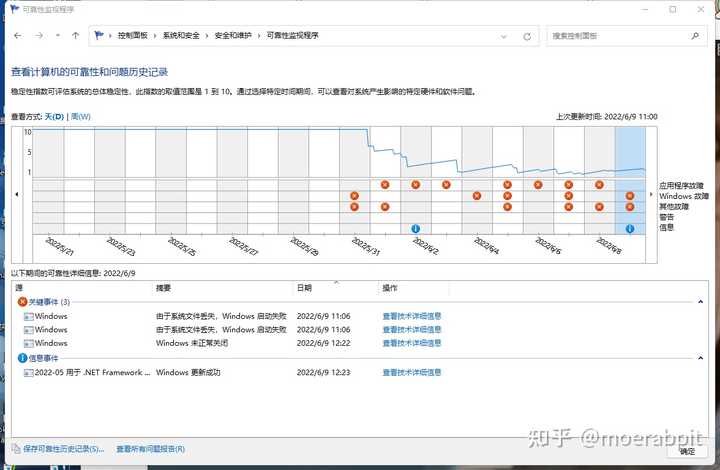The width and height of the screenshot is (720, 470).
Task: Open 查看技术详细信息 for the 12:23 update
Action: [x=412, y=372]
